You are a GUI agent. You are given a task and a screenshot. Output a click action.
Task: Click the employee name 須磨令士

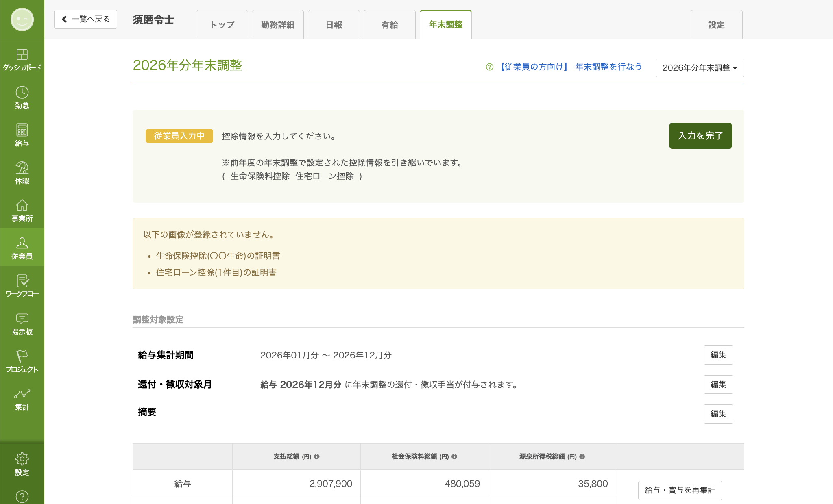click(x=153, y=20)
